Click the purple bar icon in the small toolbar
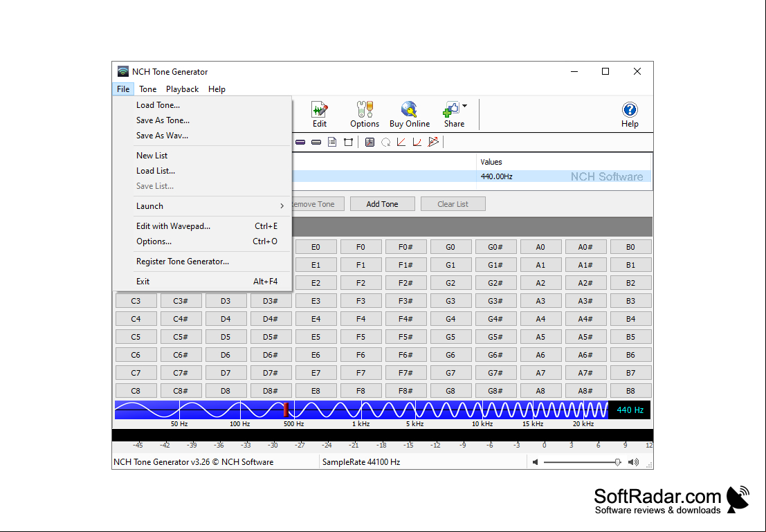This screenshot has width=766, height=532. 300,142
